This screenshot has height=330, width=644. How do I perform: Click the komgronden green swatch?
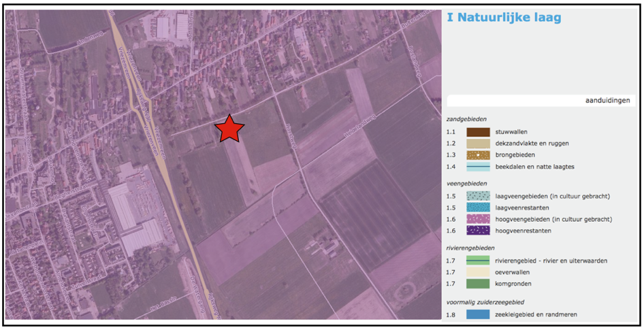coord(478,283)
